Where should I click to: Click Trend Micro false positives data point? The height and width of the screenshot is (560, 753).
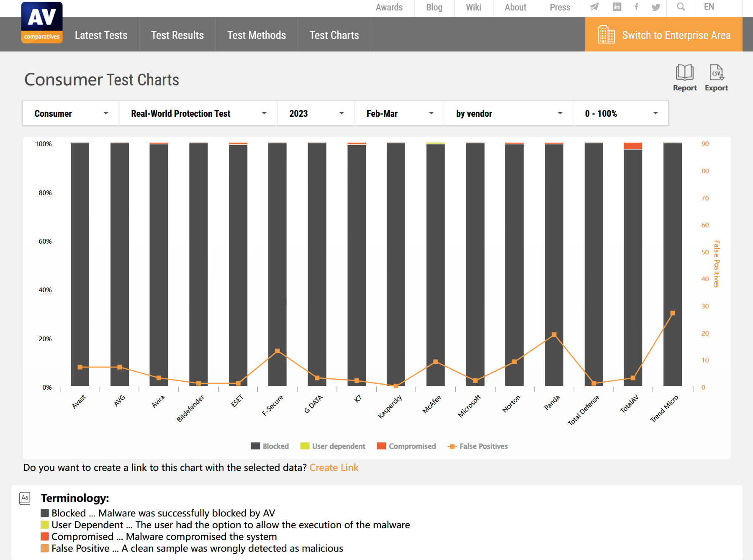pyautogui.click(x=673, y=313)
